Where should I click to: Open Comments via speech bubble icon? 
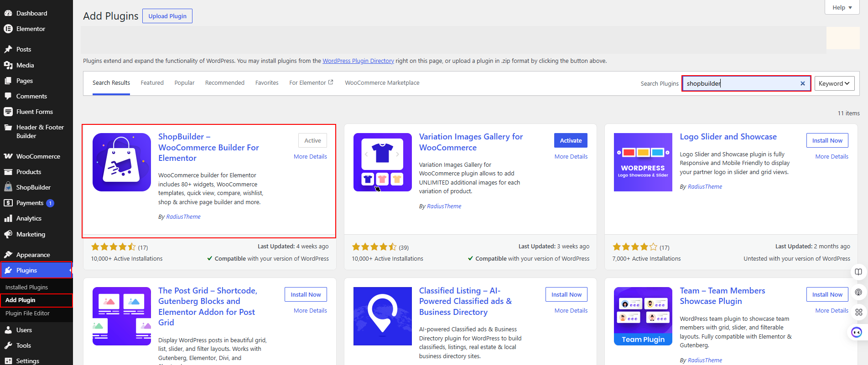click(8, 96)
